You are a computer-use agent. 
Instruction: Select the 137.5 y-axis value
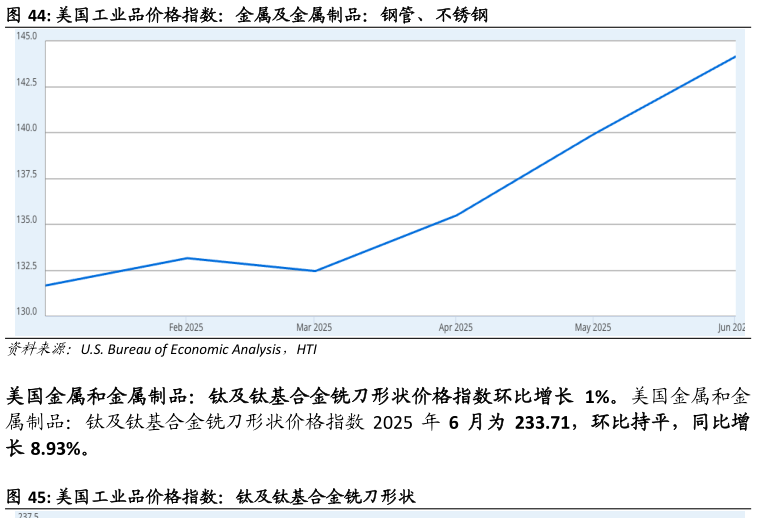pyautogui.click(x=27, y=175)
